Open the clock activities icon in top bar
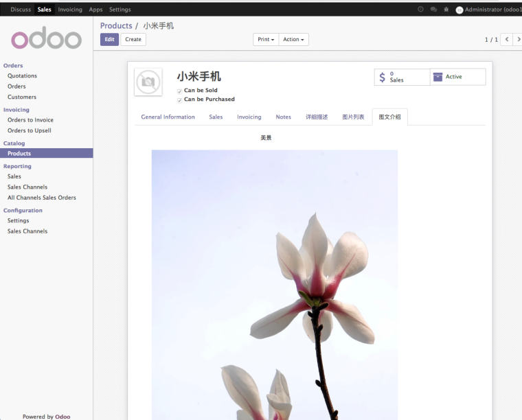The height and width of the screenshot is (420, 522). tap(420, 10)
